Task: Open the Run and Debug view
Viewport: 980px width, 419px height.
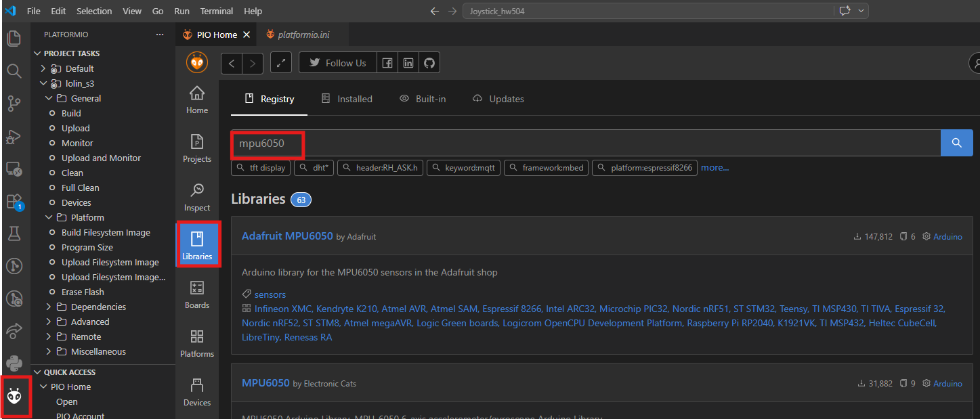Action: (x=14, y=136)
